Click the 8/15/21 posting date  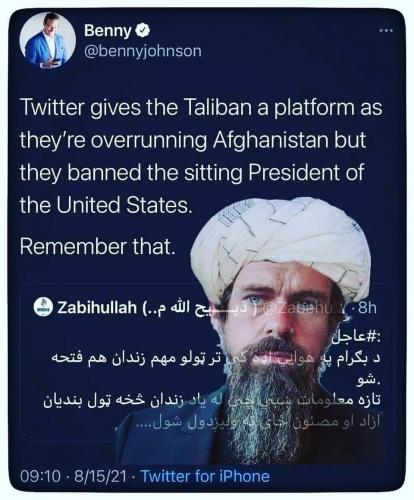100,476
